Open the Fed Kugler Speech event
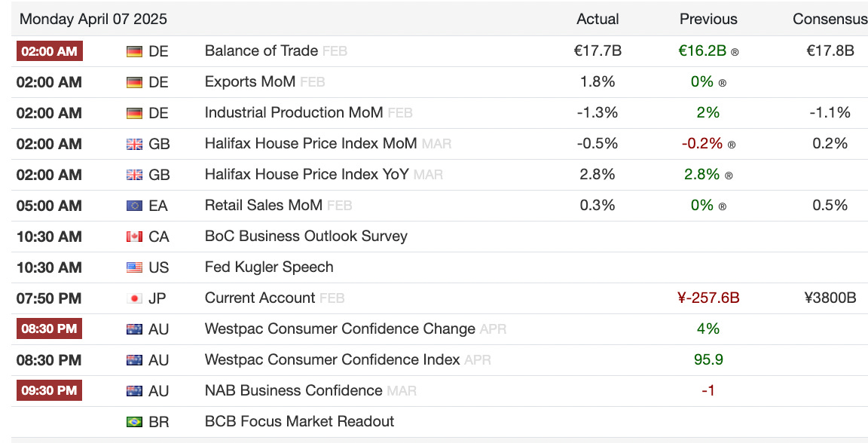 (x=269, y=267)
